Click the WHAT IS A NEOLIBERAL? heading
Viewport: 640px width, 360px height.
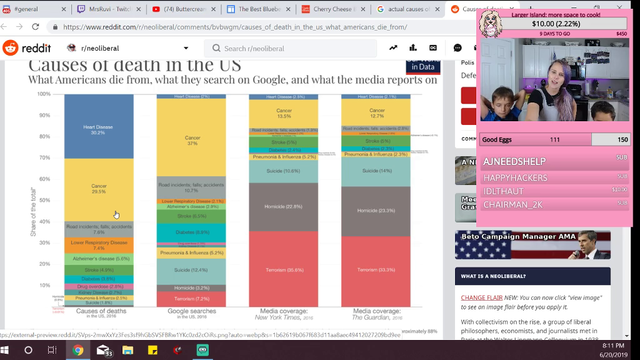point(493,276)
